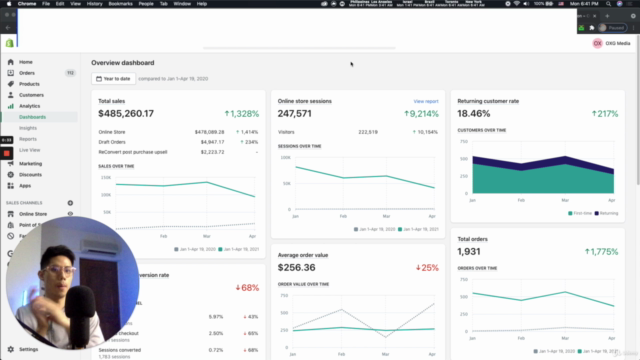Image resolution: width=640 pixels, height=360 pixels.
Task: Open the Analytics bar chart icon
Action: click(11, 106)
